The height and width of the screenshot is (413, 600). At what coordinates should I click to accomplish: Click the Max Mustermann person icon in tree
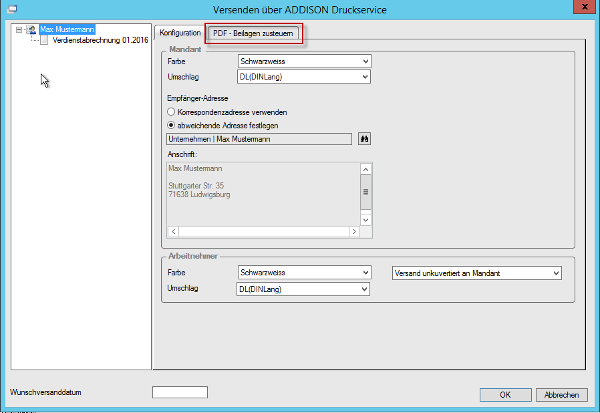pos(32,29)
